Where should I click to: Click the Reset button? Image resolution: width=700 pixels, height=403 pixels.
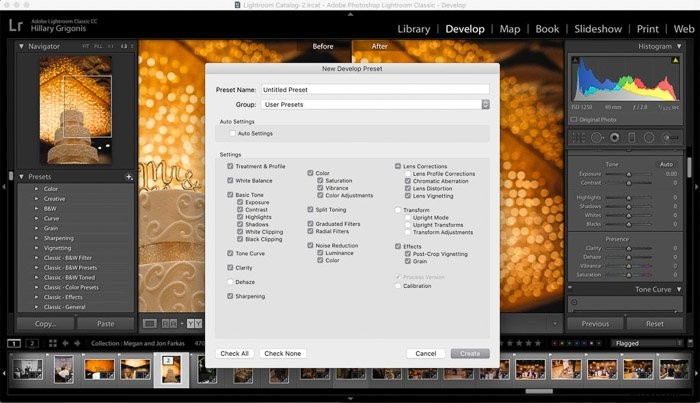(x=654, y=324)
